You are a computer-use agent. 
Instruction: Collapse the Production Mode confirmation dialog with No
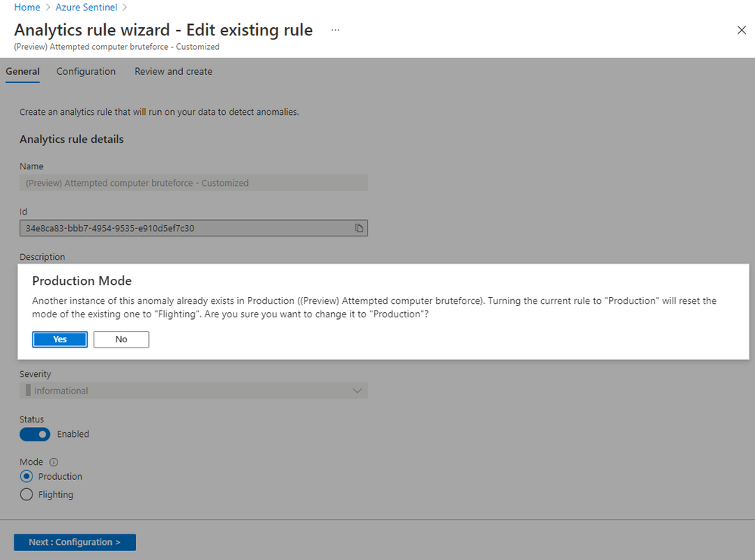(x=121, y=339)
